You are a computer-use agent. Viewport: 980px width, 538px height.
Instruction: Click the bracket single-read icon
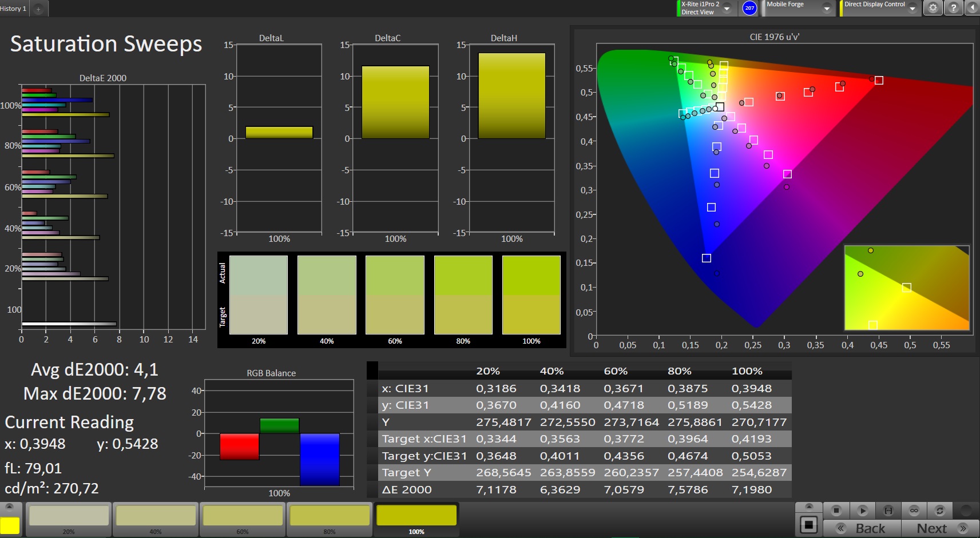888,510
